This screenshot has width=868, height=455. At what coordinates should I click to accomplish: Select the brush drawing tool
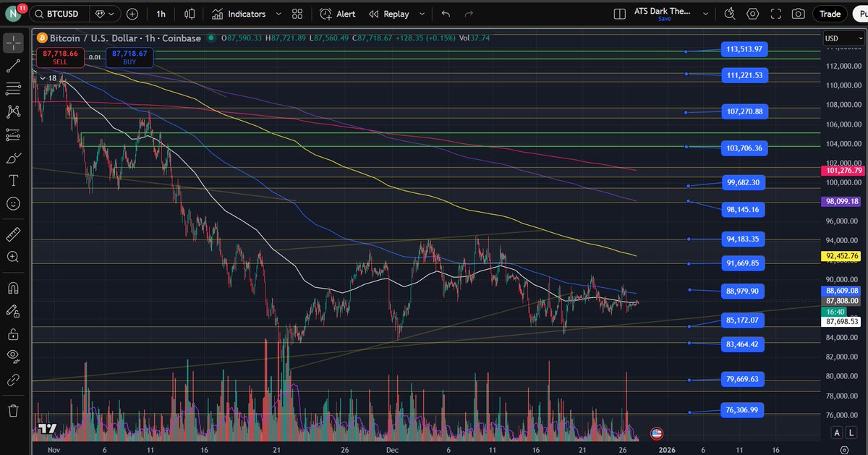13,158
